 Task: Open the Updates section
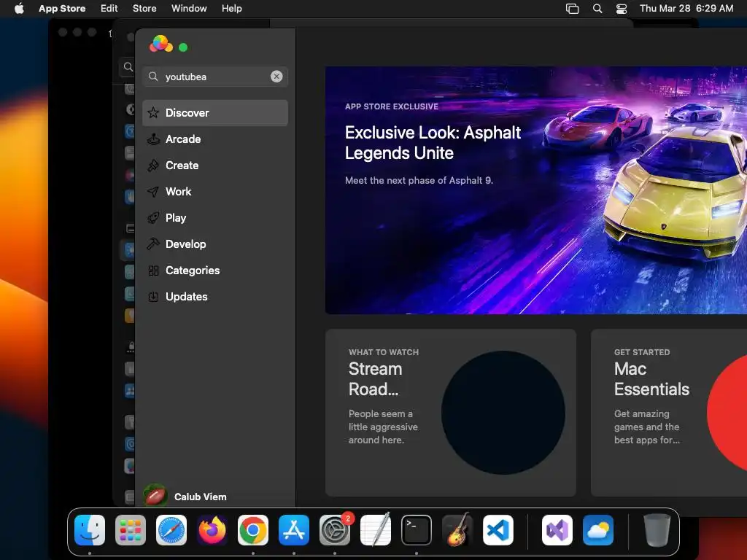[x=215, y=296]
